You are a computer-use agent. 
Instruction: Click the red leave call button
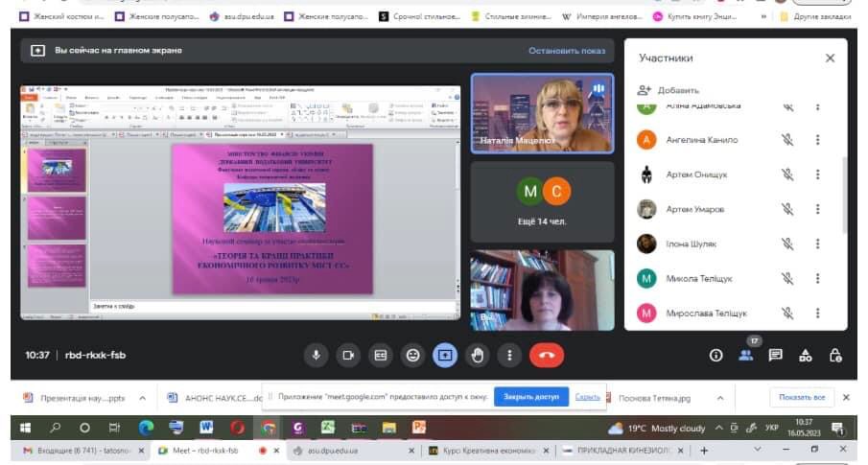pos(547,356)
